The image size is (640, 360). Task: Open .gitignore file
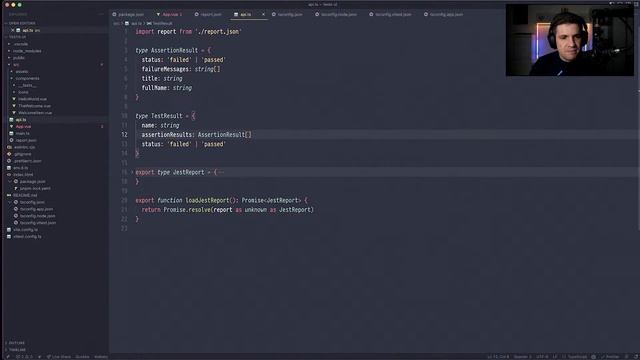coord(22,154)
